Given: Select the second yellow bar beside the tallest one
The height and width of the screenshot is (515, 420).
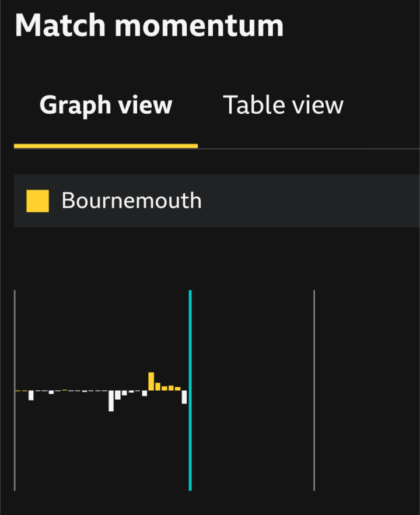Looking at the screenshot, I should coord(157,387).
